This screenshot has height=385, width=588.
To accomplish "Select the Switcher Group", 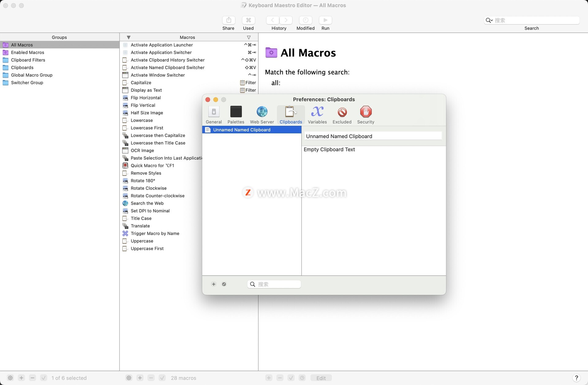I will [60, 82].
